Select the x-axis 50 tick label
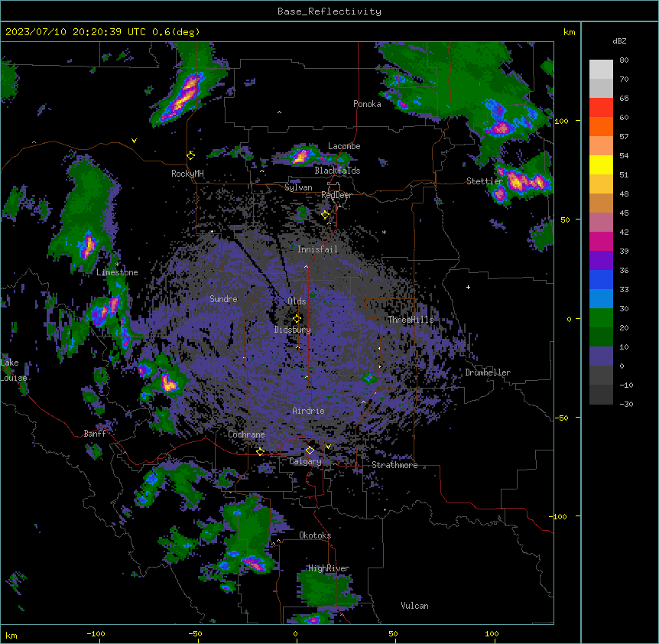The width and height of the screenshot is (659, 644). 393,633
